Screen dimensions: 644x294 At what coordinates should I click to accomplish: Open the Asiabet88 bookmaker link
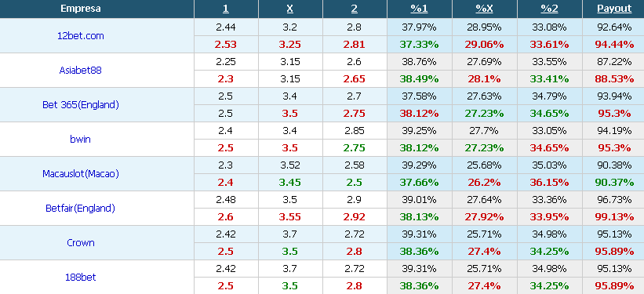click(81, 71)
